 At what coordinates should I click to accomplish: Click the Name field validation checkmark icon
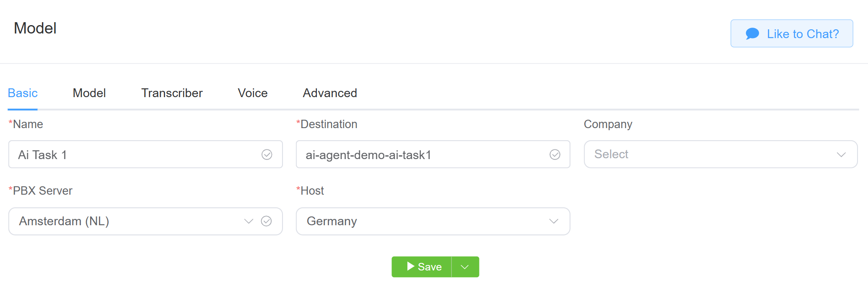(267, 154)
